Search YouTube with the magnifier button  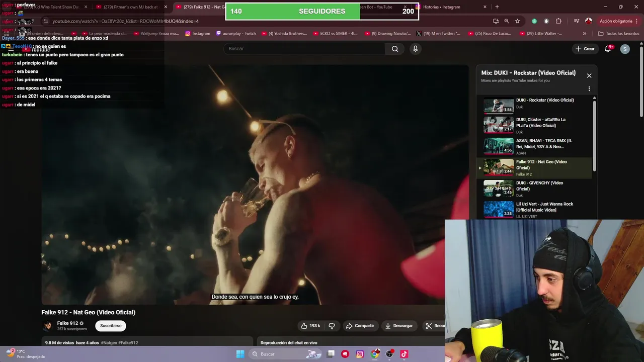pos(395,49)
